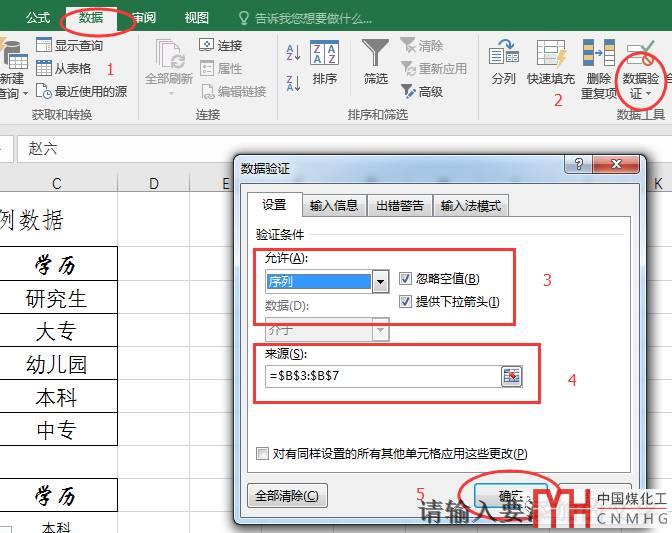
Task: Click the range selector icon in Source box
Action: click(x=511, y=376)
